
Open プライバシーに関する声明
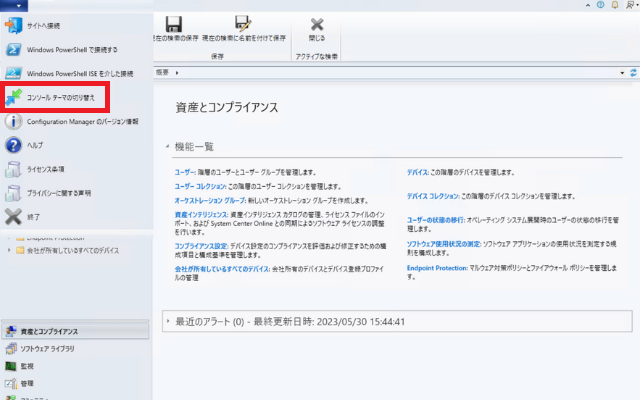[59, 192]
